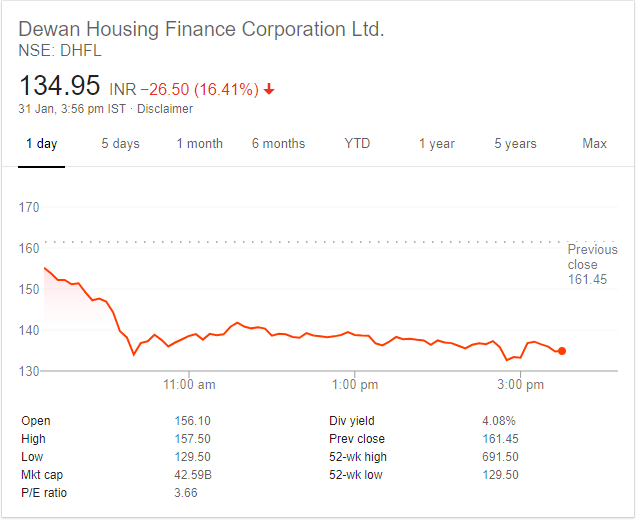This screenshot has height=520, width=639.
Task: Click the company title Dewan Housing Finance
Action: pyautogui.click(x=201, y=29)
